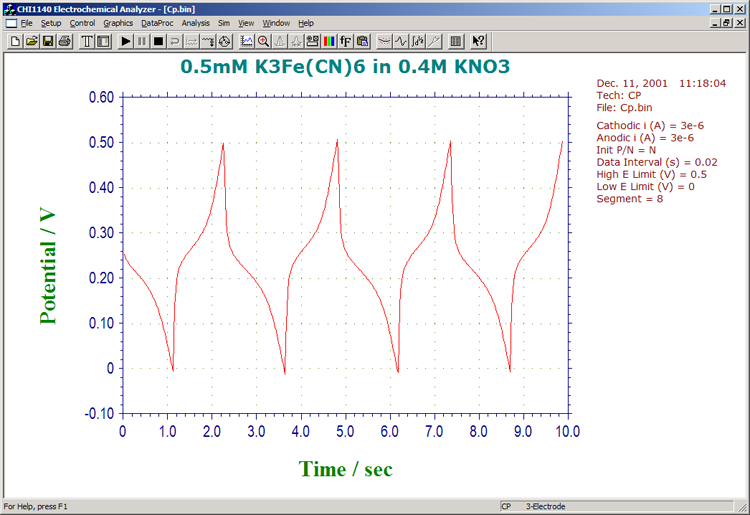Screen dimensions: 750x515
Task: Click the context help arrow icon
Action: point(478,41)
